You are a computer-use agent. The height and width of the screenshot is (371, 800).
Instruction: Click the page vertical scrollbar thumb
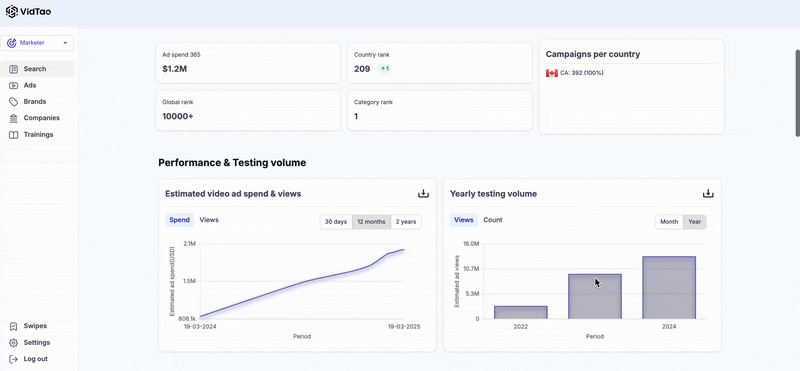797,93
